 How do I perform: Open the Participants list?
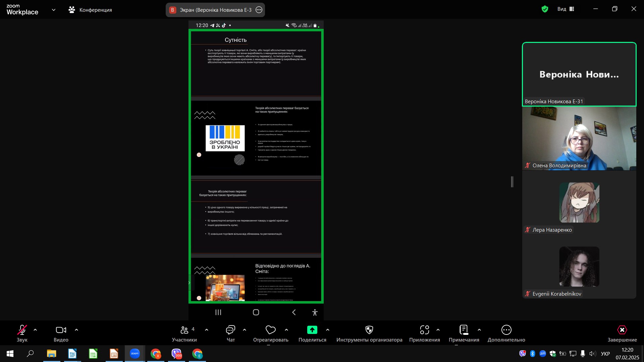(184, 330)
